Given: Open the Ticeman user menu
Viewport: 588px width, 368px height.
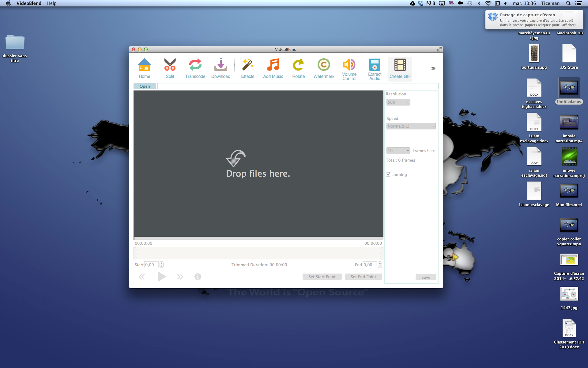Looking at the screenshot, I should coord(550,3).
